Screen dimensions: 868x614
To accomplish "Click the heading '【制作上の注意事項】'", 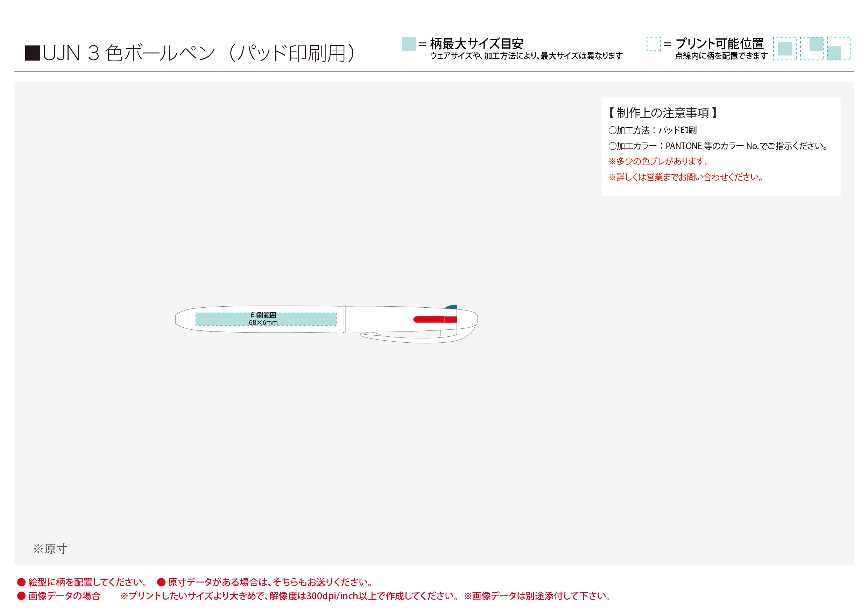I will click(663, 113).
